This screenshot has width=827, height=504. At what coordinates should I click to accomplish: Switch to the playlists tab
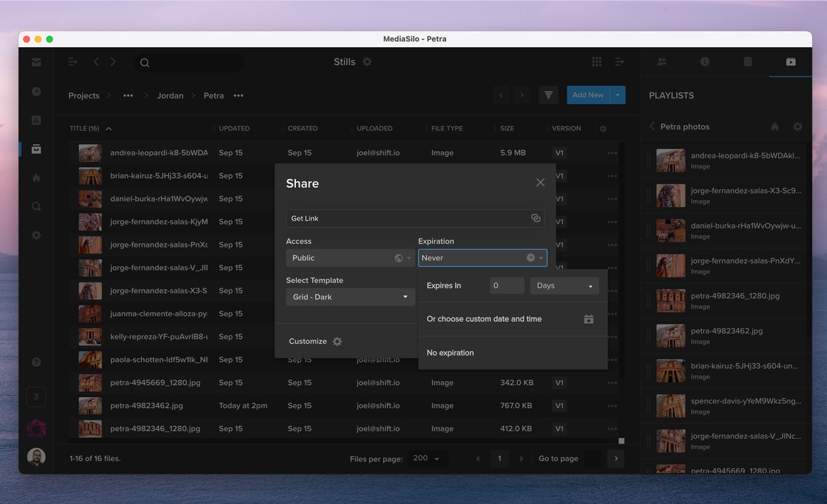[x=790, y=62]
